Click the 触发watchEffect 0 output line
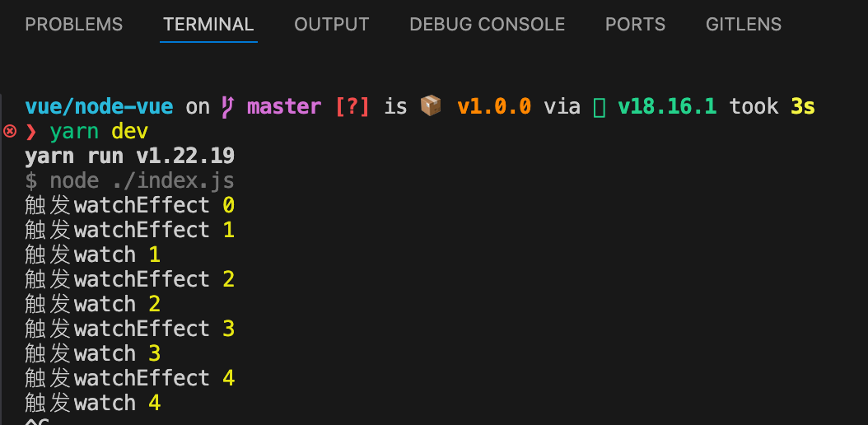 (129, 205)
